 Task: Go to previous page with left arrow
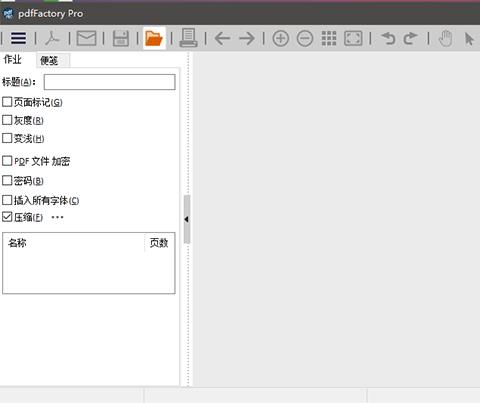tap(222, 39)
